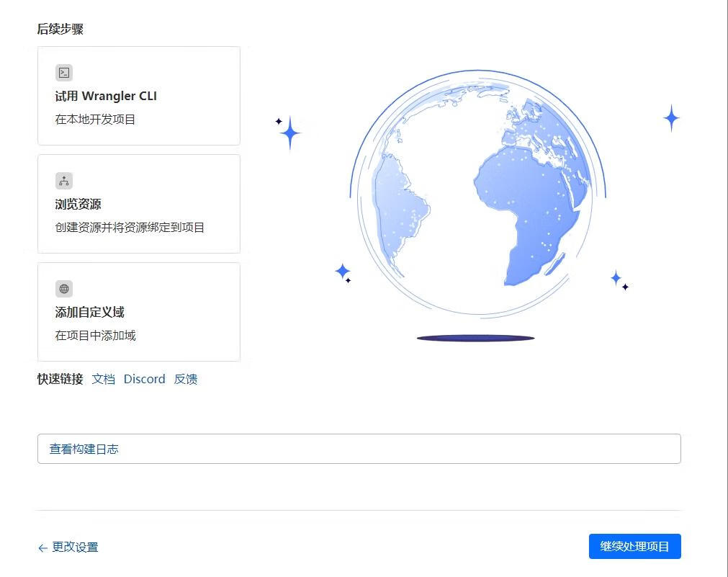Click the 在项目中添加域 description text
This screenshot has height=577, width=728.
[95, 336]
